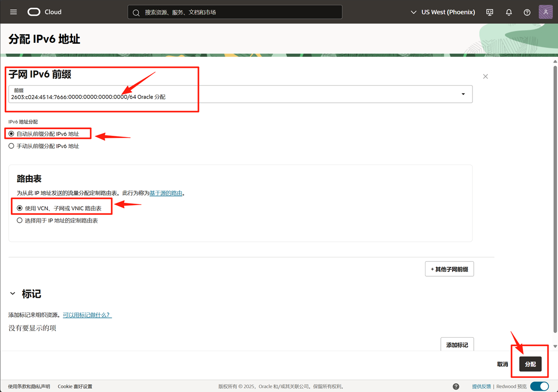Viewport: 558px width, 392px height.
Task: Toggle the Redwood preview switch
Action: tap(539, 386)
